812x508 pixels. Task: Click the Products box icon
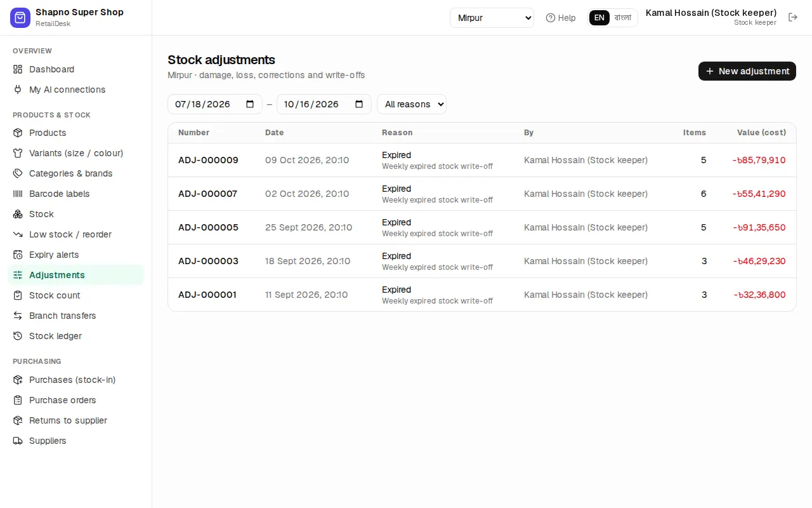[18, 133]
